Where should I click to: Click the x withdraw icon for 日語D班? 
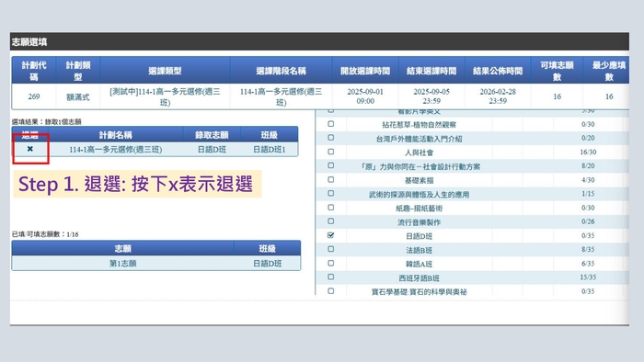[x=30, y=149]
